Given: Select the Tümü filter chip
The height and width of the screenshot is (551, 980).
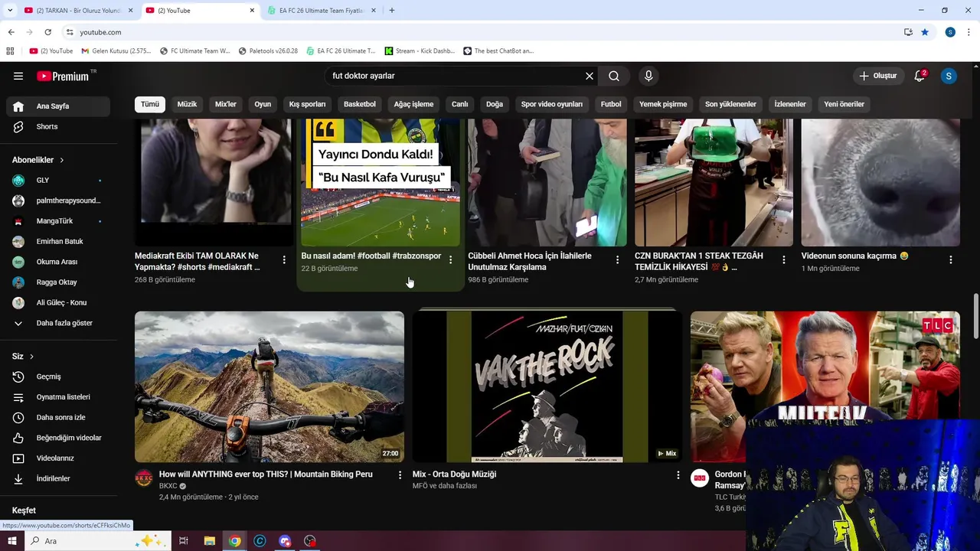Looking at the screenshot, I should pos(150,104).
